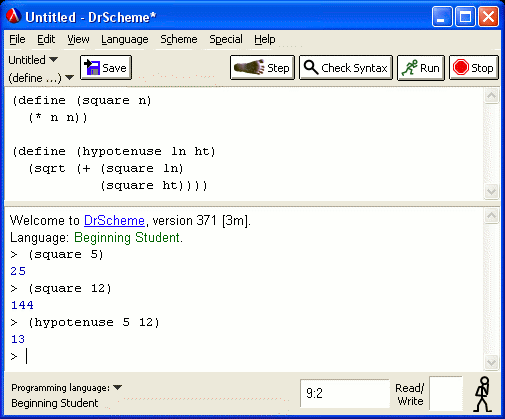Click the "(square 12)" interaction entry
505x419 pixels.
[70, 288]
